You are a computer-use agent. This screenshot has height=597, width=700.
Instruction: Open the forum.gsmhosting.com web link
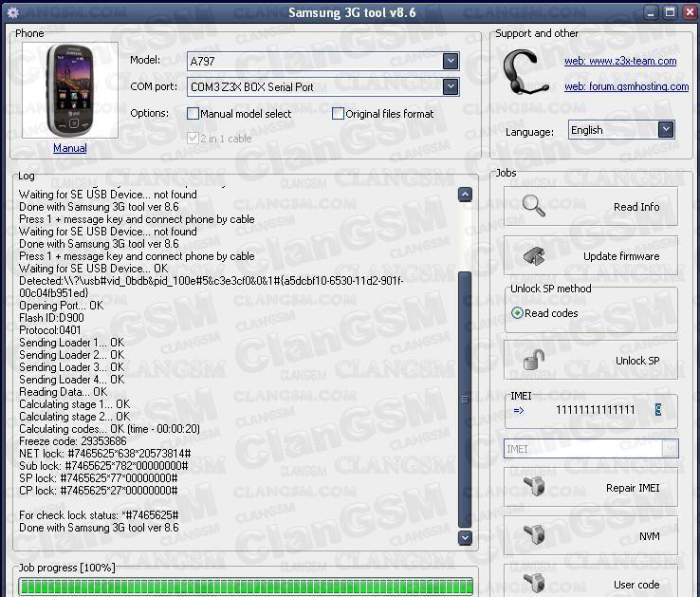tap(626, 86)
